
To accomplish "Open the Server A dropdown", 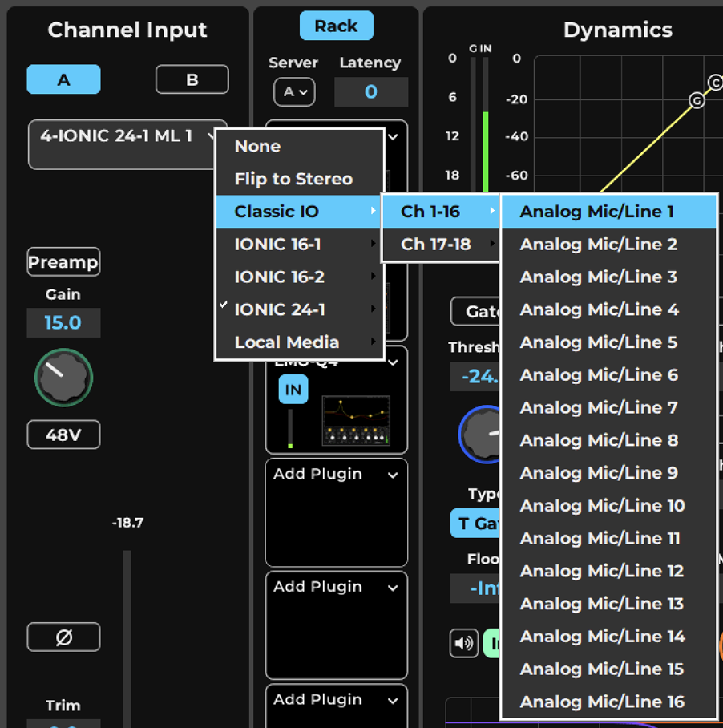I will (x=294, y=92).
